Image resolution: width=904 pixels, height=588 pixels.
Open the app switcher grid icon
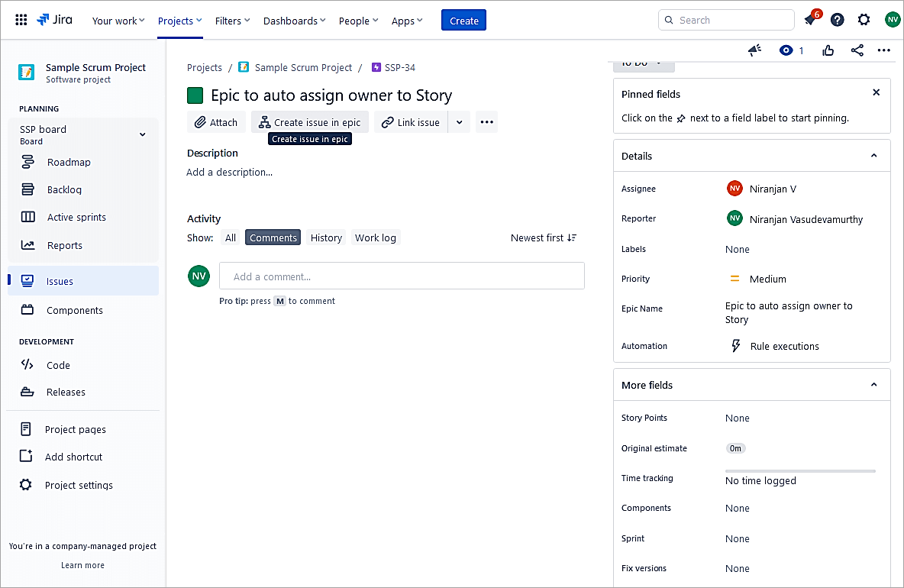click(21, 20)
